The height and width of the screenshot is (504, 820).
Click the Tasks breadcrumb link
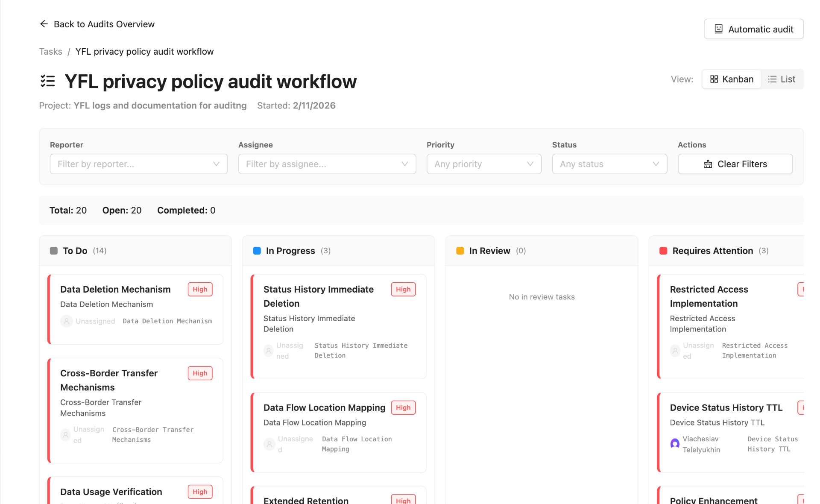click(x=50, y=52)
